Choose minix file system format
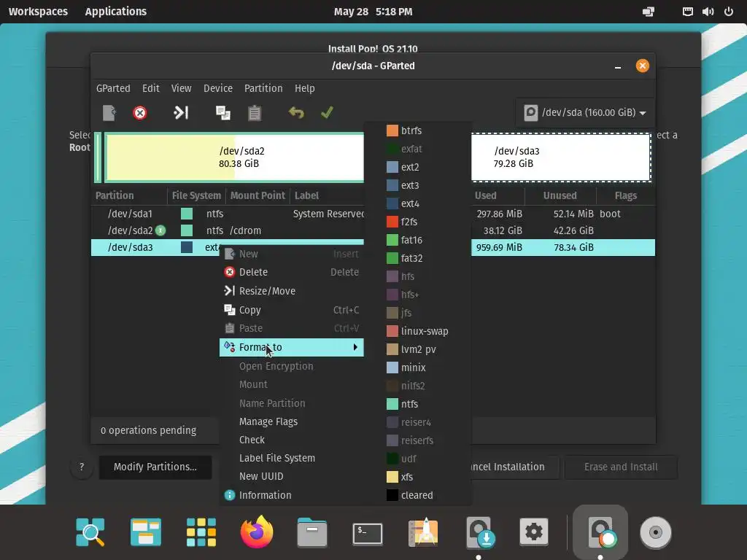The height and width of the screenshot is (560, 747). point(418,367)
